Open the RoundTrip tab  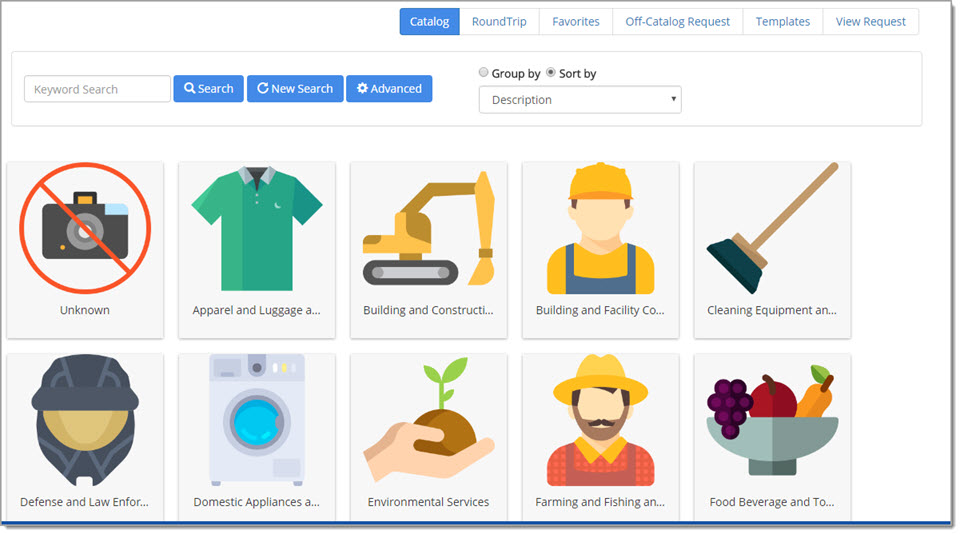point(499,21)
